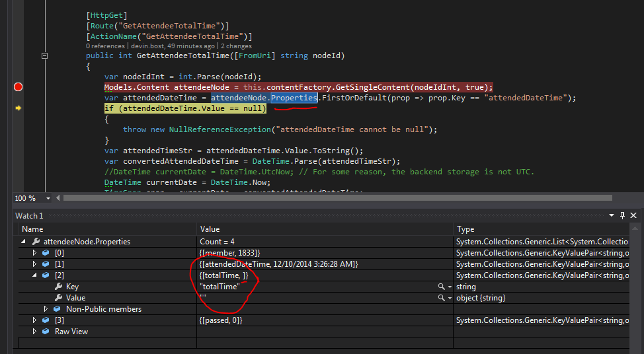Screen dimensions: 644x354
Task: Expand Non-Public members node
Action: pos(46,309)
